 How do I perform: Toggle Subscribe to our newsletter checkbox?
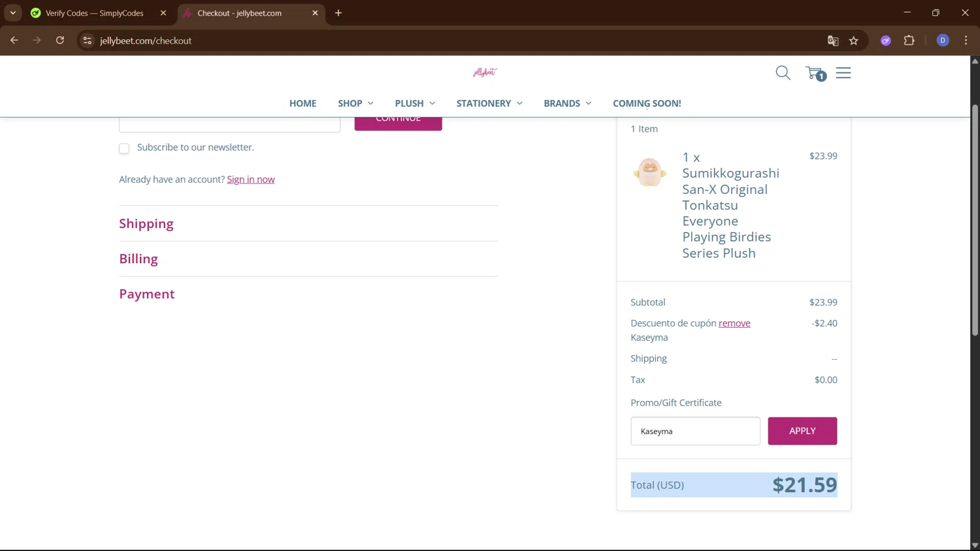click(x=124, y=148)
